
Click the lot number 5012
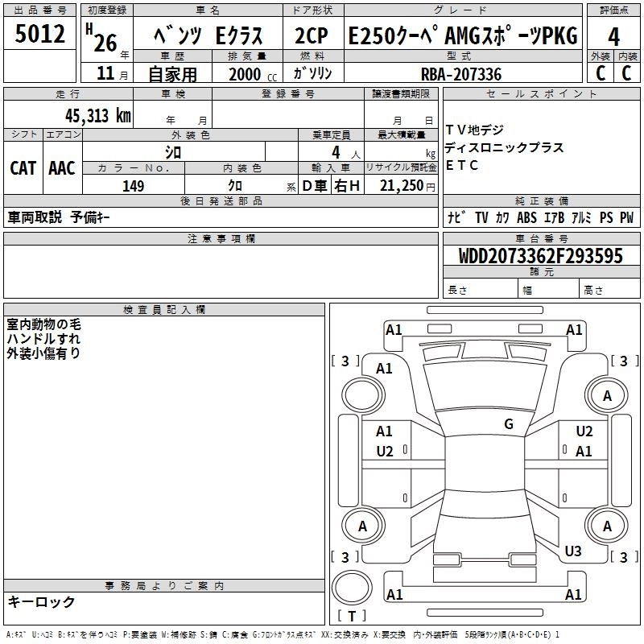click(39, 35)
